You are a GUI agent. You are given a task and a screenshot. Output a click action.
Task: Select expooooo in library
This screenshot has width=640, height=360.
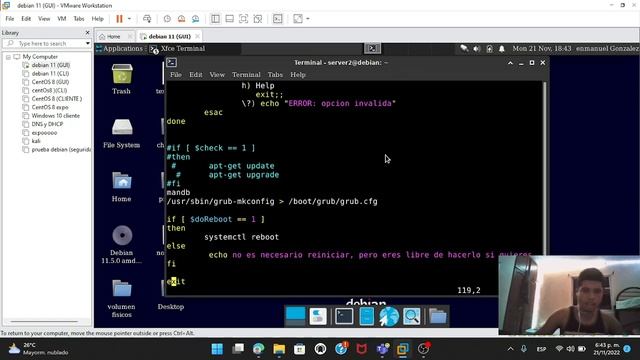[44, 133]
